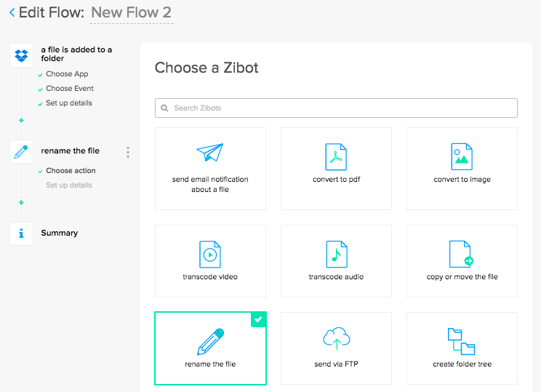Add a step below rename the file

tap(21, 202)
